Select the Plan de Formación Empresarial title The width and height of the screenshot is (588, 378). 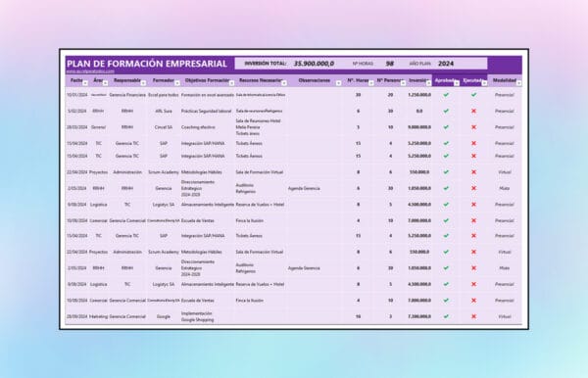coord(147,64)
